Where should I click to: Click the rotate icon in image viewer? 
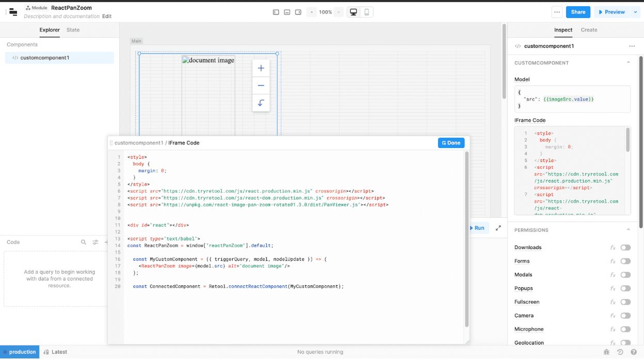pyautogui.click(x=261, y=103)
